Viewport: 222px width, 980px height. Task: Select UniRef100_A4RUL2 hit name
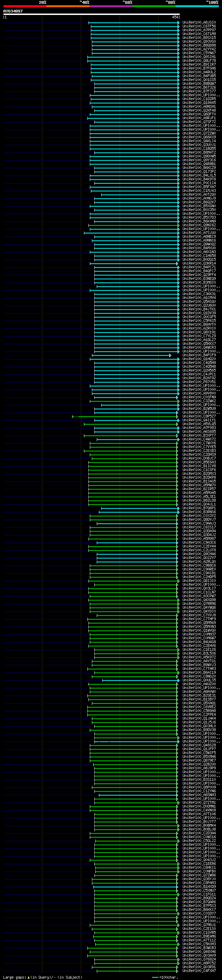[199, 72]
